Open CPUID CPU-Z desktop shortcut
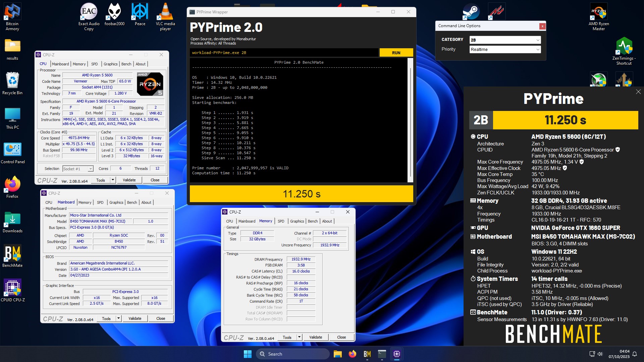 click(12, 291)
